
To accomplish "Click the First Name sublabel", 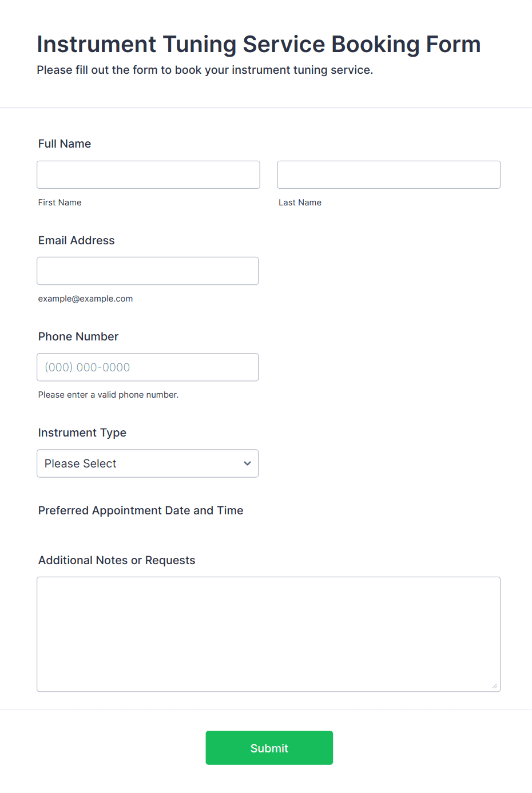I will (60, 203).
